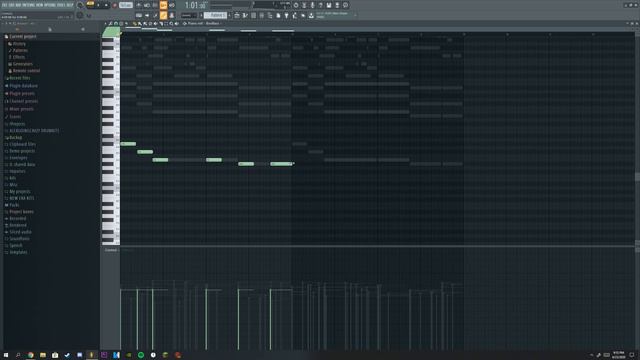
Task: Click the 1:01:00 time display
Action: tap(196, 5)
